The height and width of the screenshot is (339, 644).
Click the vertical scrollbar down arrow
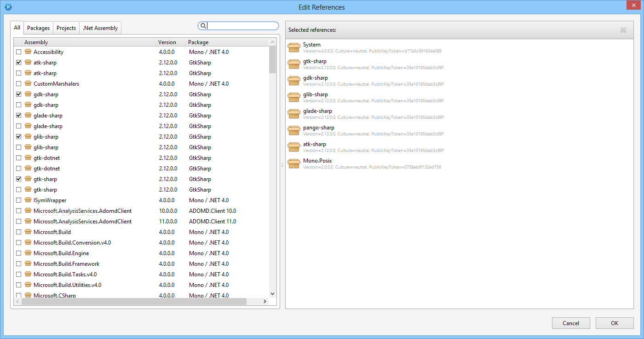[272, 294]
